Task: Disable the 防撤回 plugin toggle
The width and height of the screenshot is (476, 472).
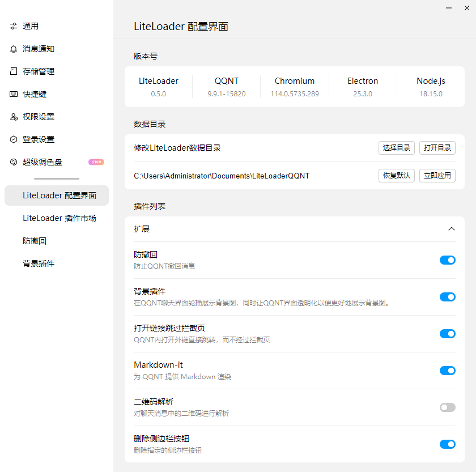Action: (448, 260)
